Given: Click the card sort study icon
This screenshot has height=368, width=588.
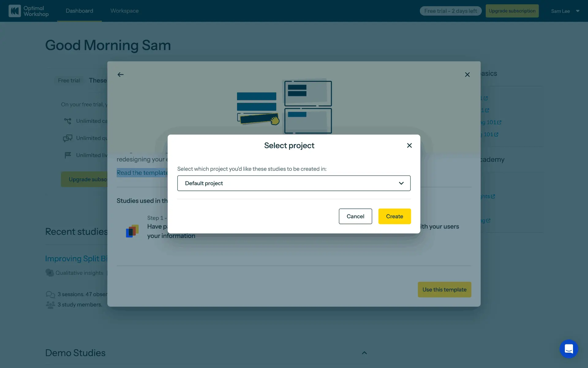Looking at the screenshot, I should [132, 231].
